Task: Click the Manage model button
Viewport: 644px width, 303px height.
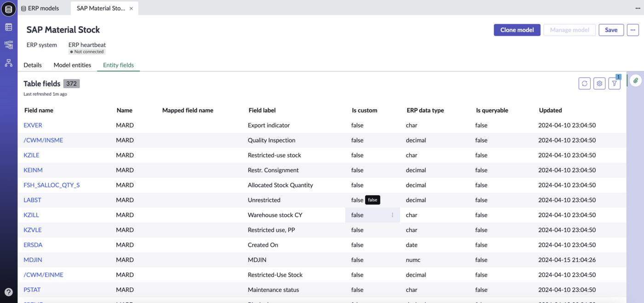Action: pyautogui.click(x=569, y=30)
